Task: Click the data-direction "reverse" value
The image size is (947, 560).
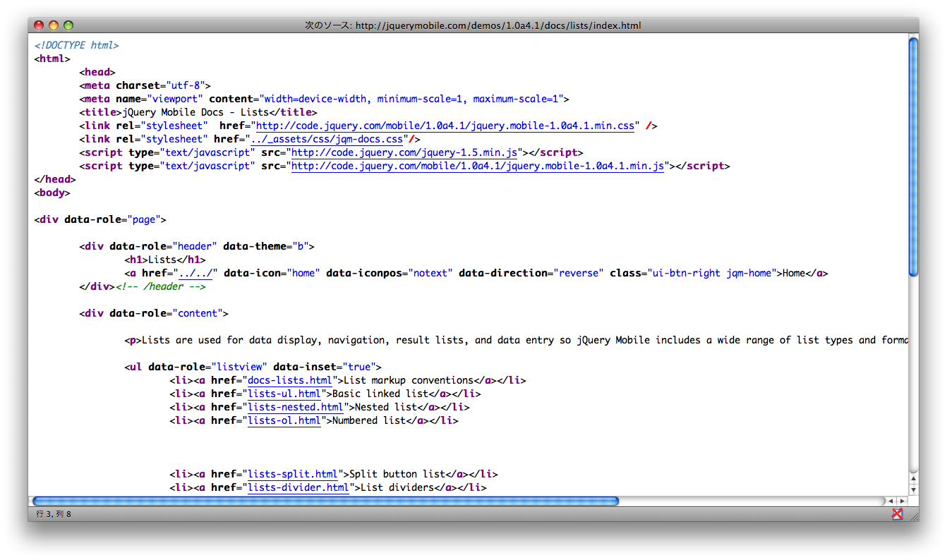Action: click(579, 274)
